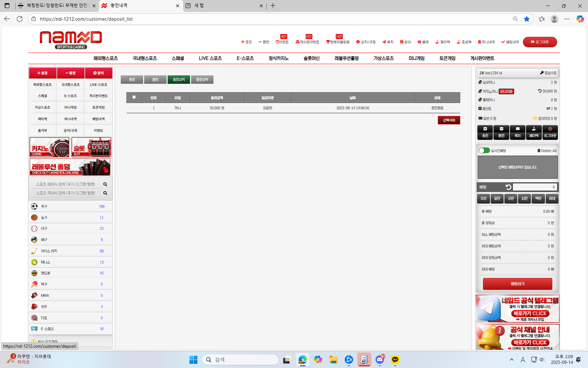Click the 축구 soccer ball icon
The image size is (588, 368).
pos(34,206)
